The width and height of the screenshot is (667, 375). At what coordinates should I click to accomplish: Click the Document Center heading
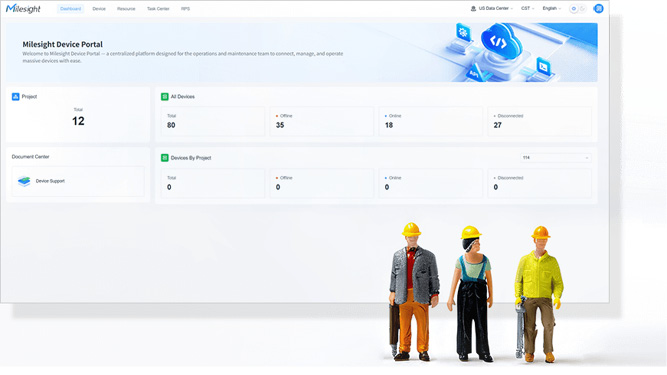tap(30, 156)
